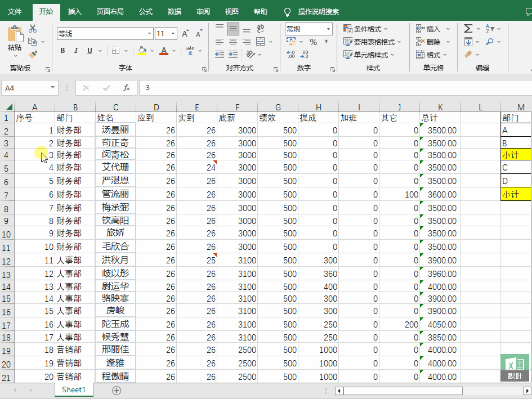Toggle align left
Screen dimensions: 532x399
pos(220,42)
